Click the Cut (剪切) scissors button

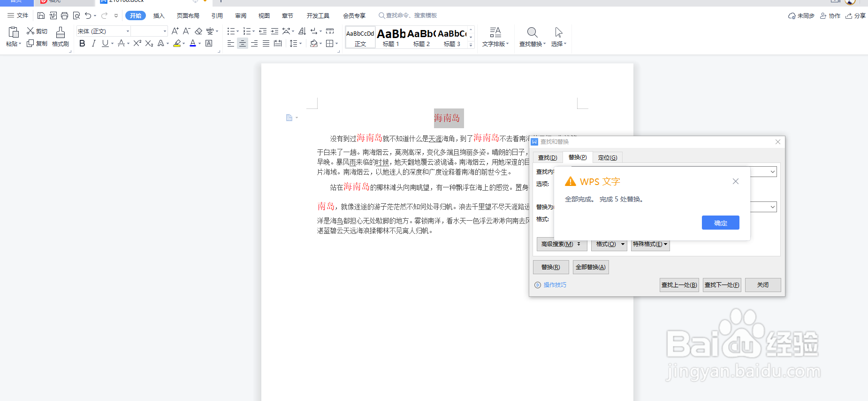(x=37, y=31)
